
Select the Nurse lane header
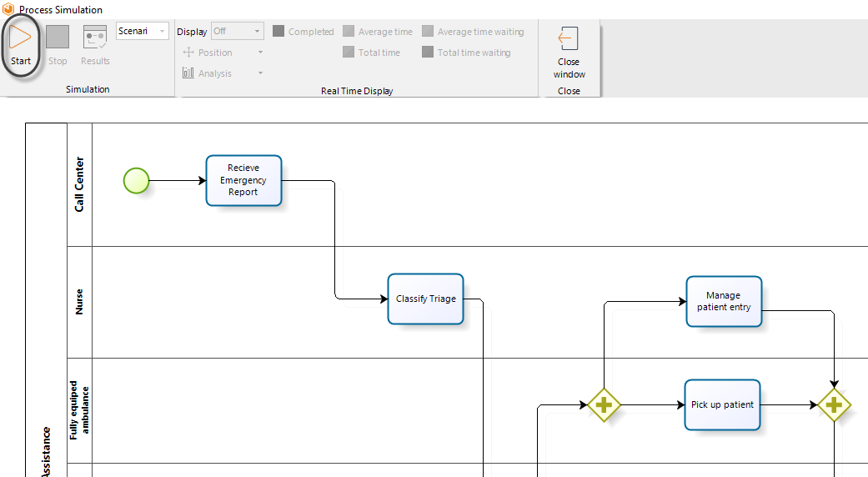point(80,302)
